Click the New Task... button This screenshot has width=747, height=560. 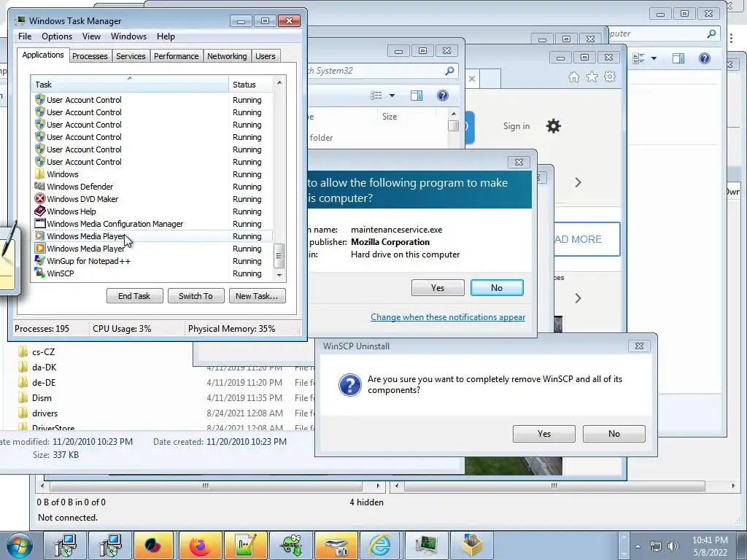[x=257, y=296]
